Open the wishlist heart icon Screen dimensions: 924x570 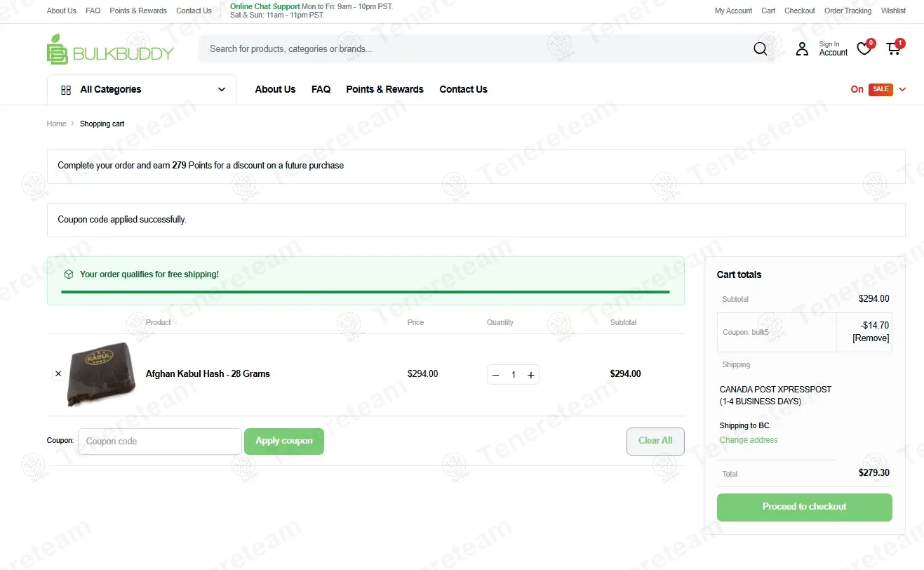(x=864, y=49)
